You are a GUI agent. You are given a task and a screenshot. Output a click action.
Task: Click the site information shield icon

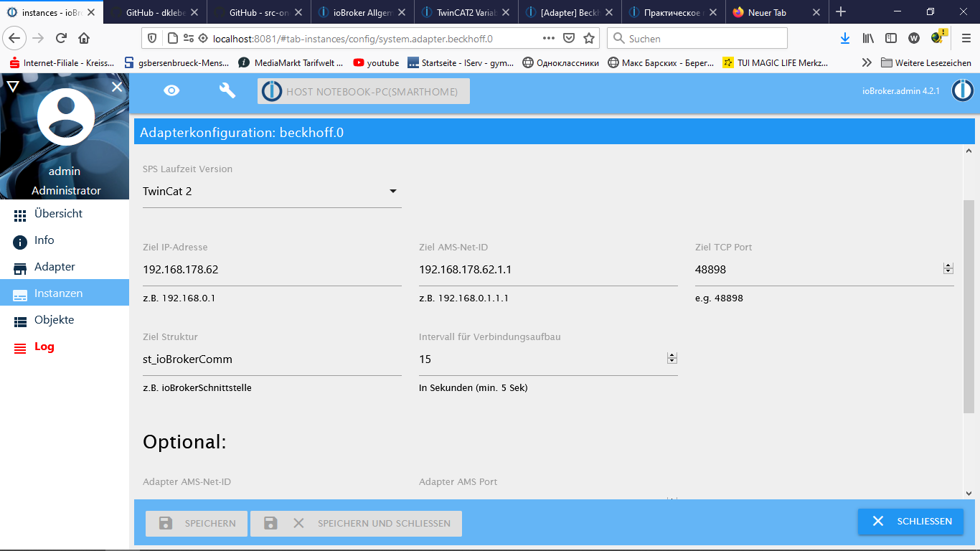tap(152, 38)
